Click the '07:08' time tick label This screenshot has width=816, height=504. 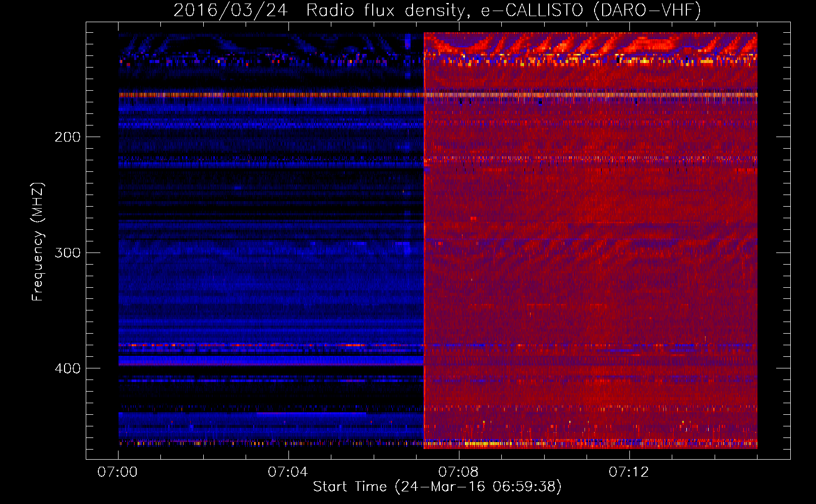tap(458, 472)
